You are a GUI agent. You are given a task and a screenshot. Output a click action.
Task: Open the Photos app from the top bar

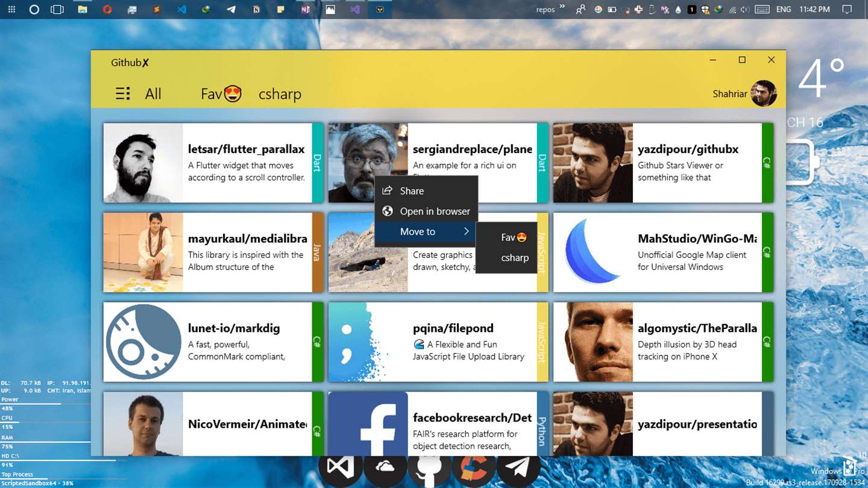330,10
